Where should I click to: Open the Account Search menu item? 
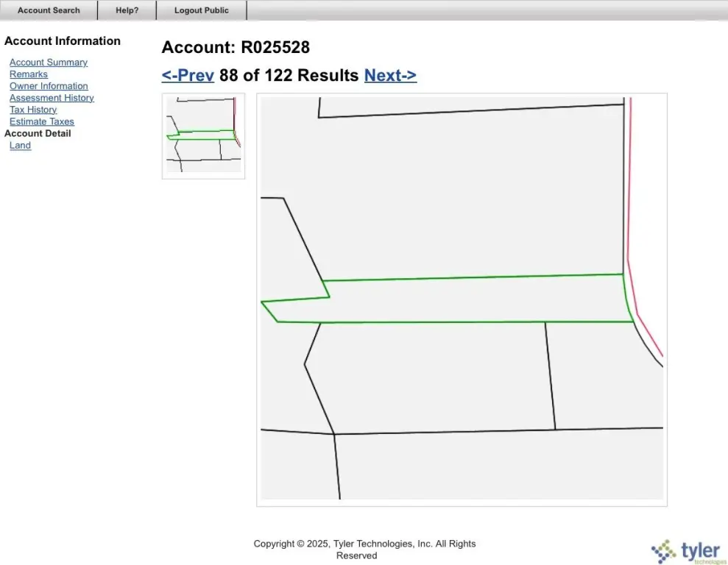click(49, 10)
